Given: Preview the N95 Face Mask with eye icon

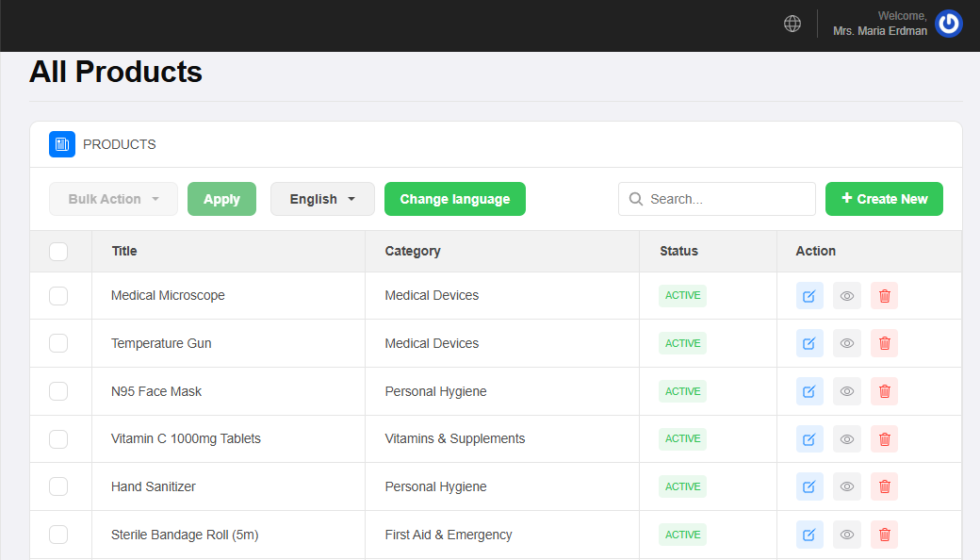Looking at the screenshot, I should [x=847, y=391].
